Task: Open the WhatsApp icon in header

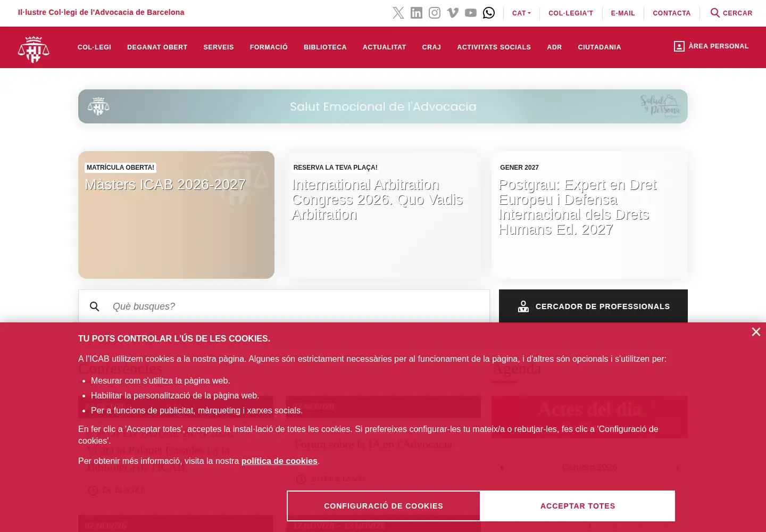Action: [489, 13]
